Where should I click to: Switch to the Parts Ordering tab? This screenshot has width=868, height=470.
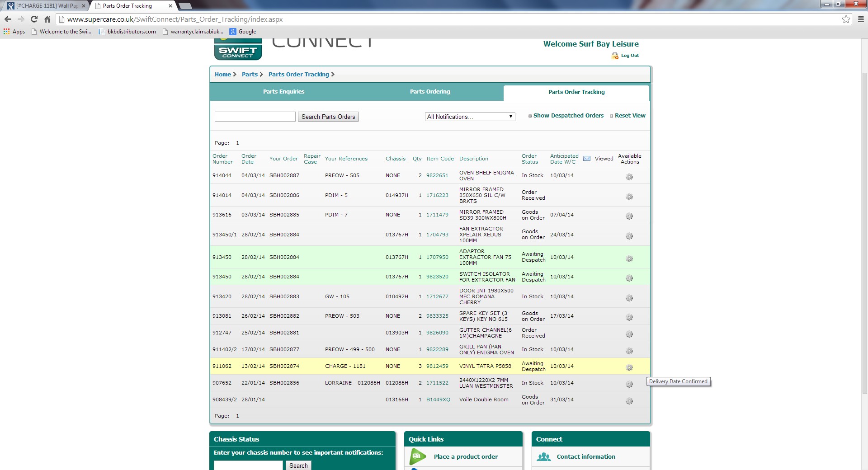click(430, 92)
